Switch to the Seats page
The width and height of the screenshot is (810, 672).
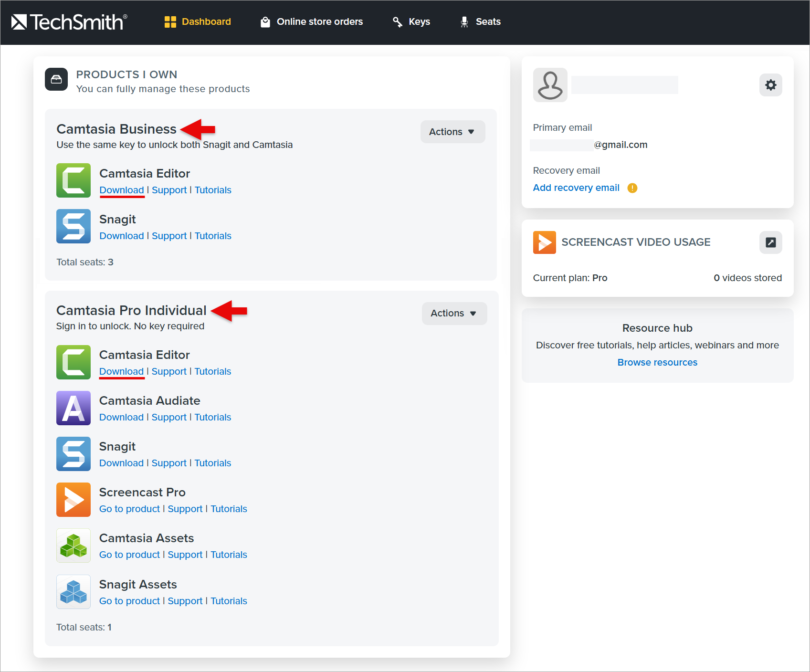(480, 22)
